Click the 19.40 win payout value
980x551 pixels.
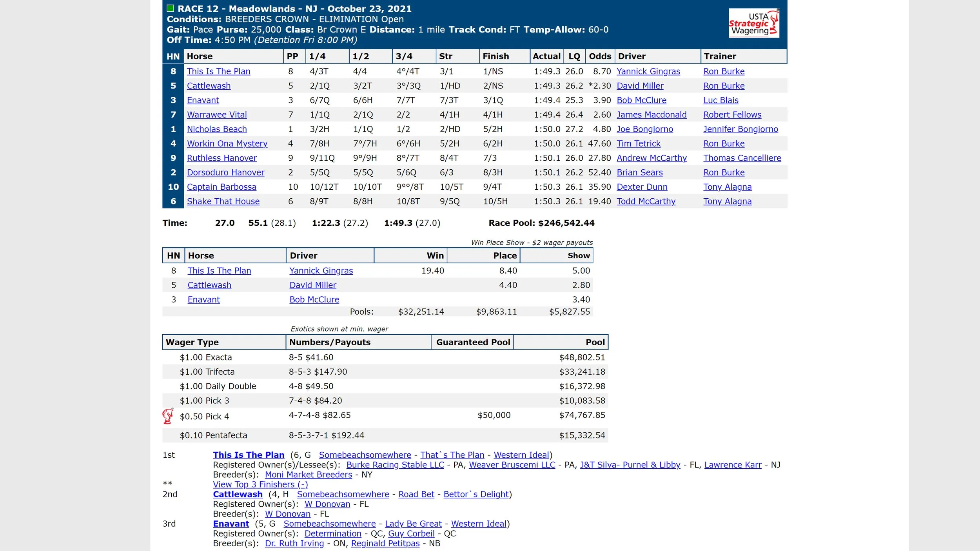pyautogui.click(x=432, y=271)
